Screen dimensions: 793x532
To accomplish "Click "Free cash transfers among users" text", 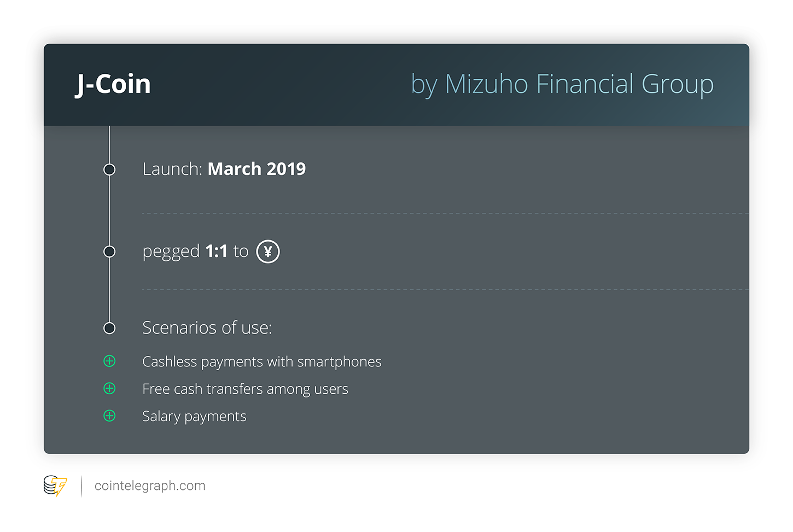I will (245, 389).
